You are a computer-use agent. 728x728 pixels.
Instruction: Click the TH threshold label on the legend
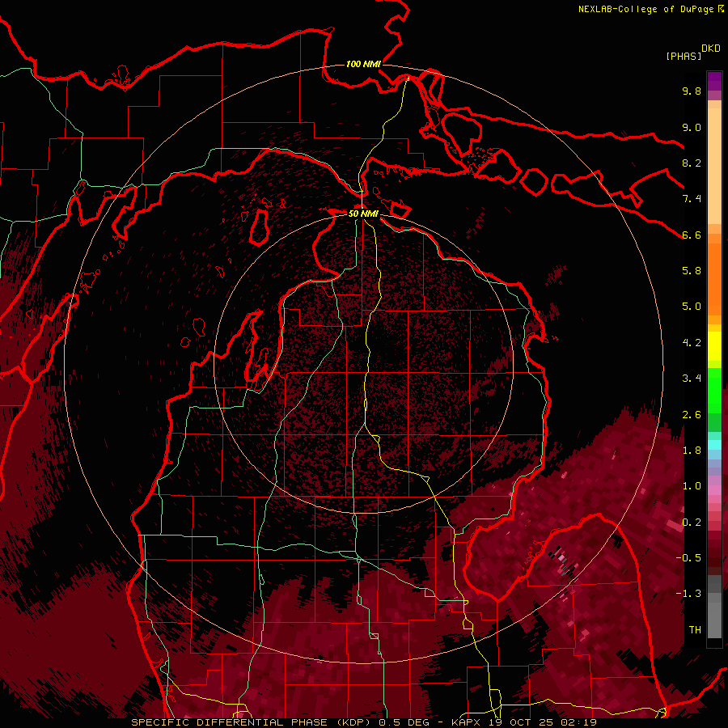pos(695,630)
